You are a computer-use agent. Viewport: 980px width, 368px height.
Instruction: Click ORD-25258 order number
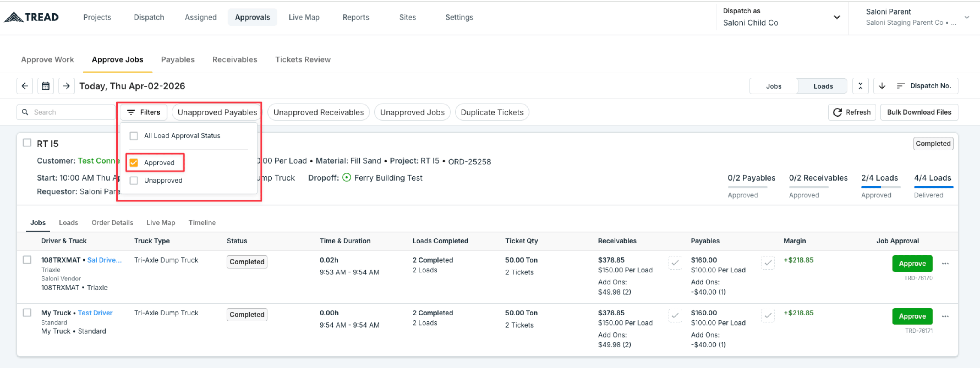click(469, 162)
